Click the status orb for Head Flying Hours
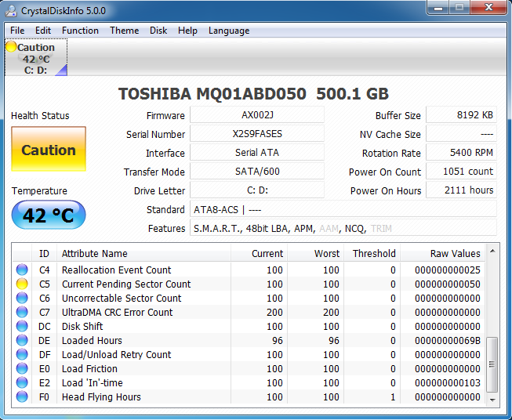Viewport: 512px width, 420px height. click(22, 396)
